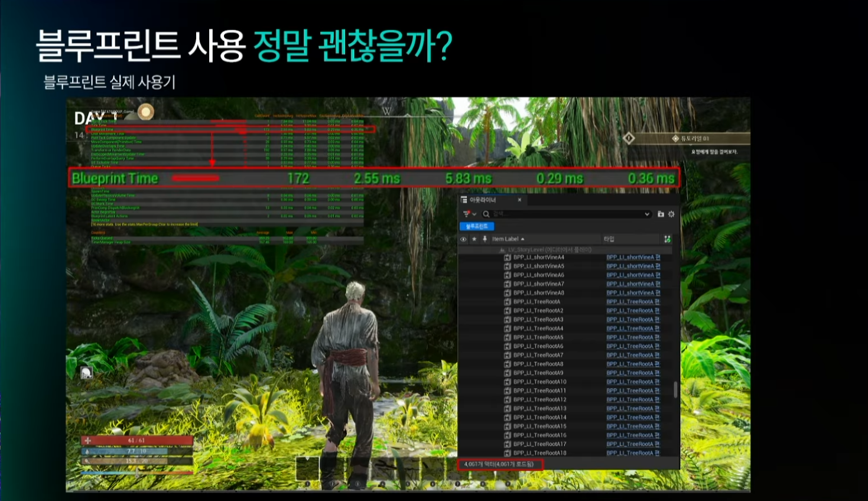Open Outliner settings gear
Screen dimensions: 868x501
click(671, 214)
